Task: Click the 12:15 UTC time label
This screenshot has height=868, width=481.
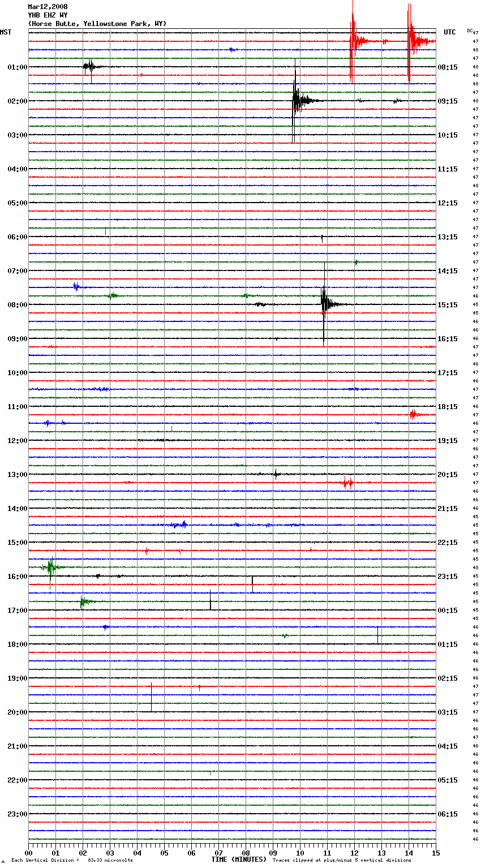Action: [x=448, y=203]
